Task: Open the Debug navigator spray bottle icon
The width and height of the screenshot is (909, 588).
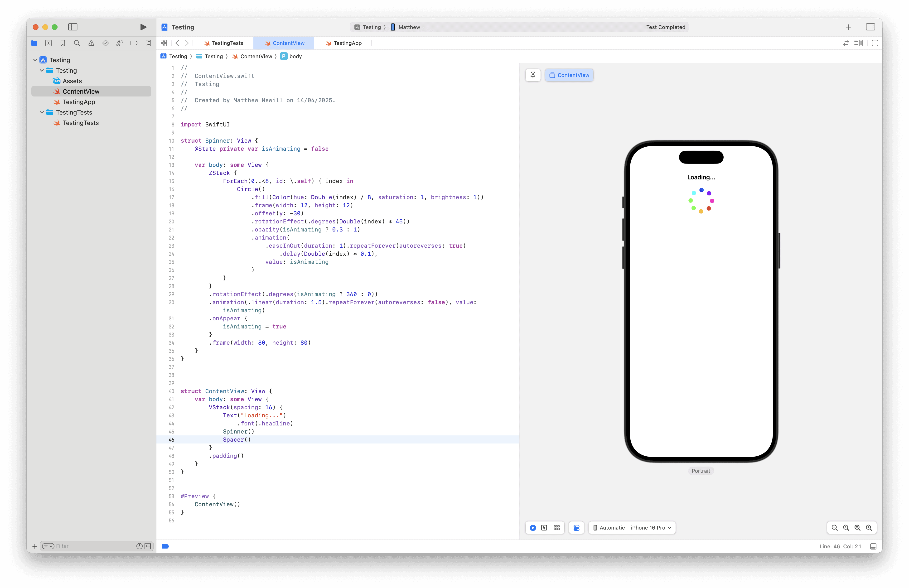Action: (120, 43)
